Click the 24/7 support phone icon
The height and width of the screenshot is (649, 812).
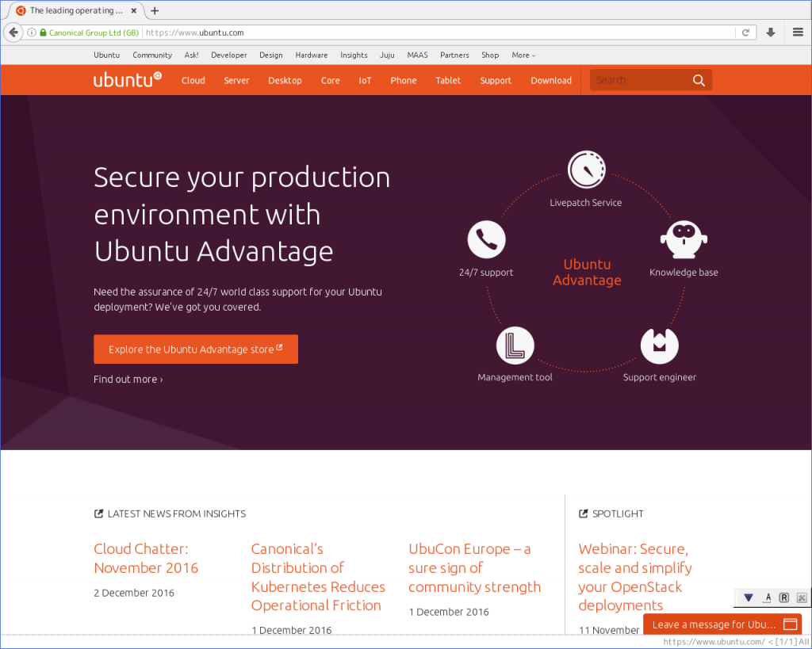pyautogui.click(x=486, y=239)
